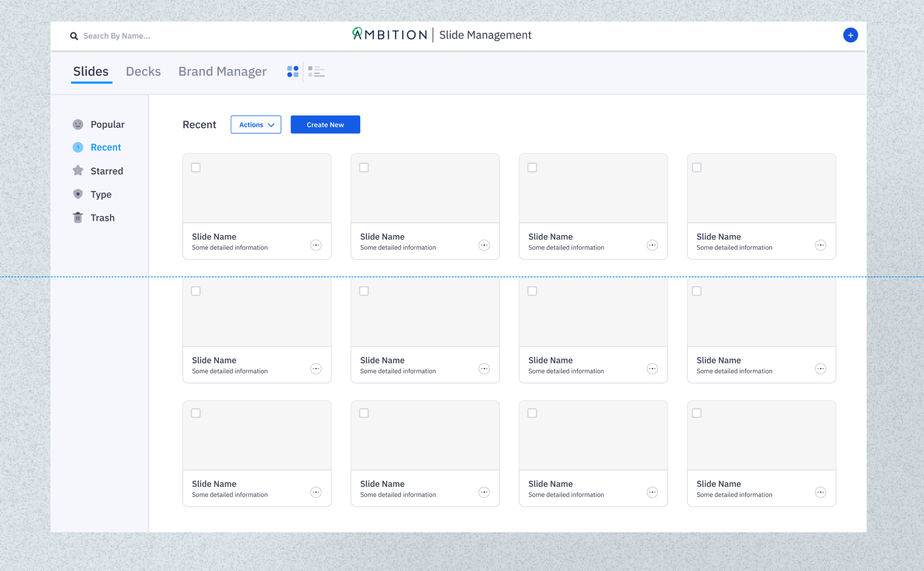Select the checkbox on second row, first card

196,291
